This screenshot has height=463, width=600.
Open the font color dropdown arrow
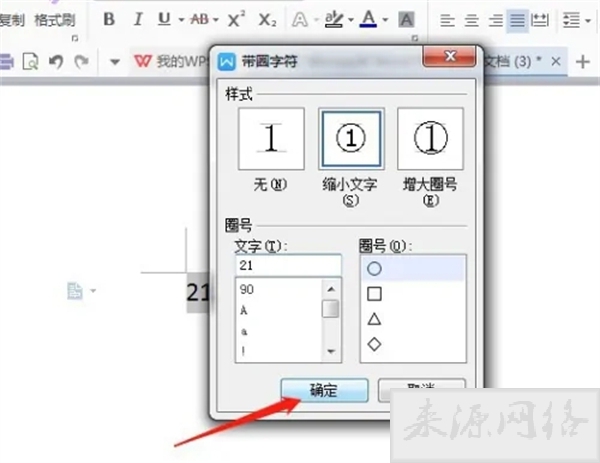point(385,20)
